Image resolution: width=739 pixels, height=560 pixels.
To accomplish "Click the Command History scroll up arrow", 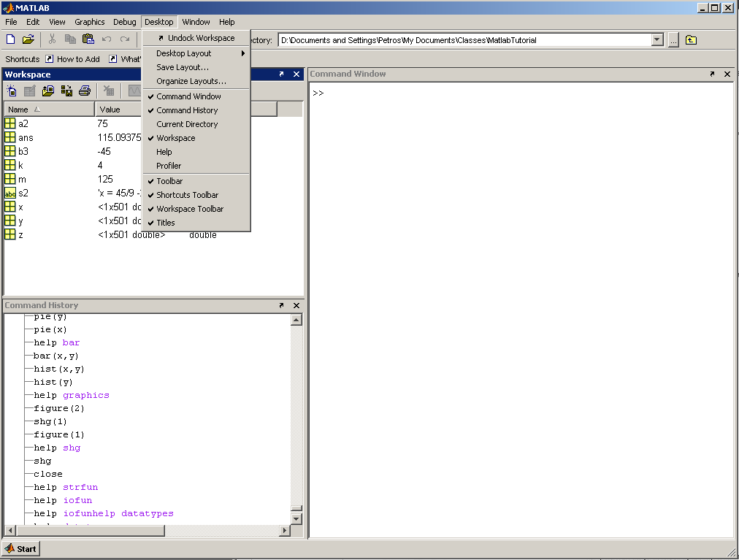I will 296,320.
